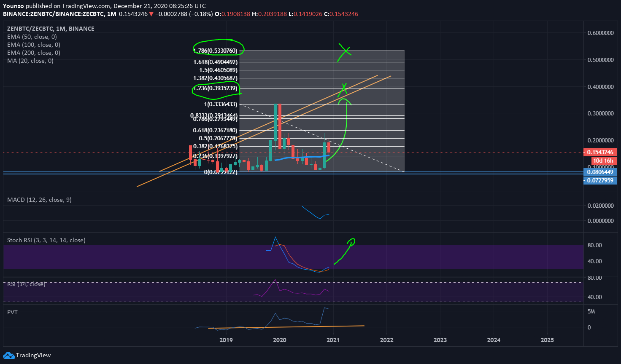Click the 0.6000000 price axis label
The image size is (621, 364).
pyautogui.click(x=600, y=33)
